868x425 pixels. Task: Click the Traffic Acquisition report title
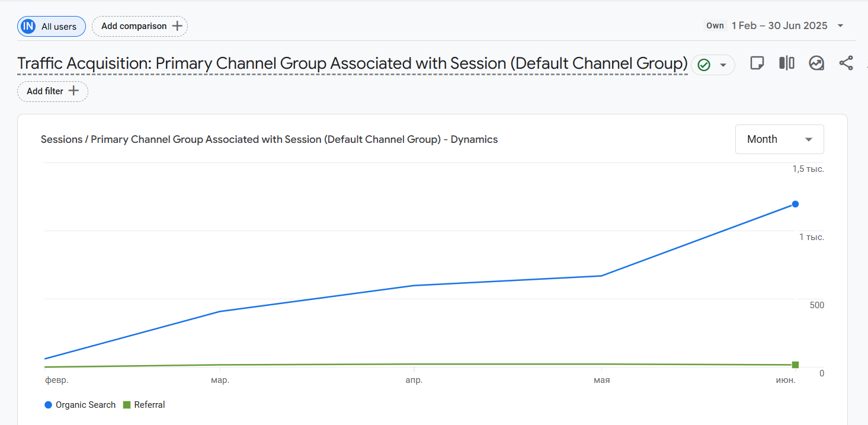click(352, 63)
